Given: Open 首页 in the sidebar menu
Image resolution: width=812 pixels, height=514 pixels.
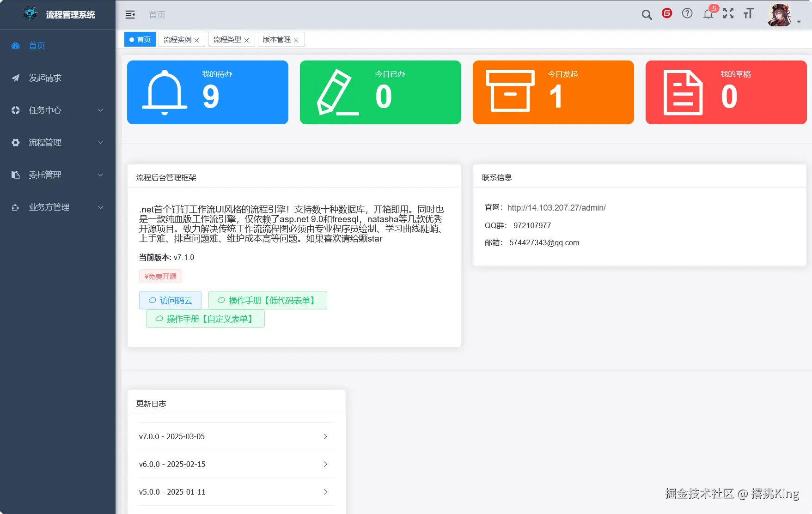Looking at the screenshot, I should tap(58, 46).
